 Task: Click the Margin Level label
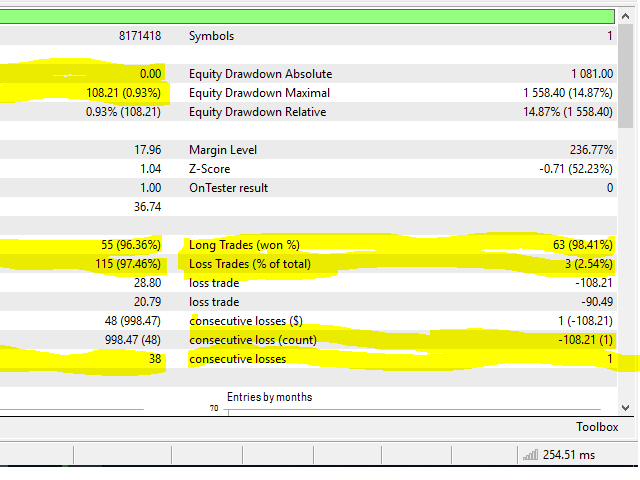point(223,150)
